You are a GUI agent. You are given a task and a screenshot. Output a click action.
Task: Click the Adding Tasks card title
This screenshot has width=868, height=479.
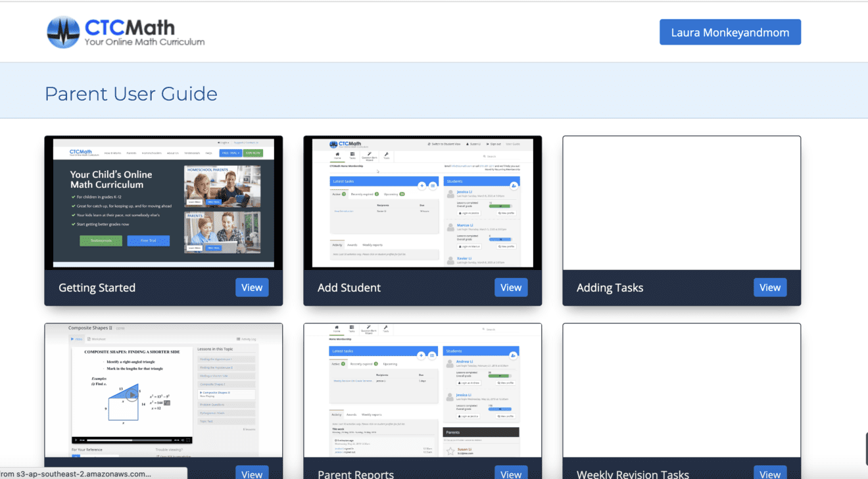tap(610, 288)
